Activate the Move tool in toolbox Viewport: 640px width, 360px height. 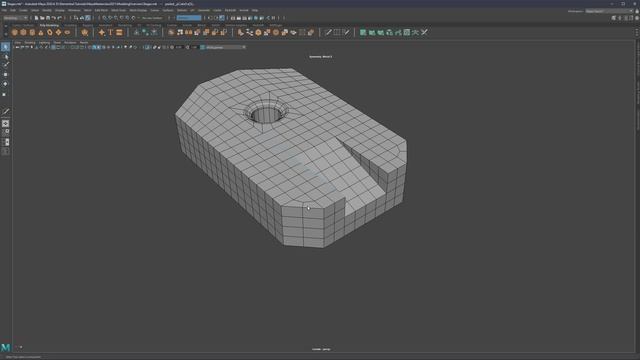coord(5,75)
